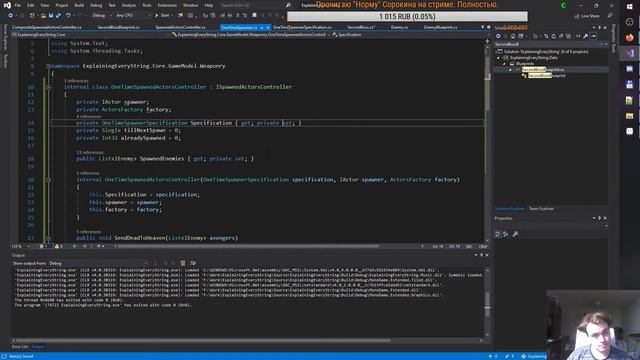Click the error count indicator below the editor
Screen dimensions: 640x360
pyautogui.click(x=44, y=247)
